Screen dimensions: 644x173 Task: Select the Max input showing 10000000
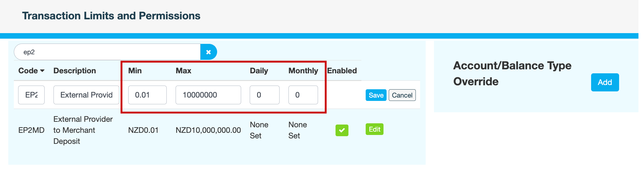tap(208, 95)
